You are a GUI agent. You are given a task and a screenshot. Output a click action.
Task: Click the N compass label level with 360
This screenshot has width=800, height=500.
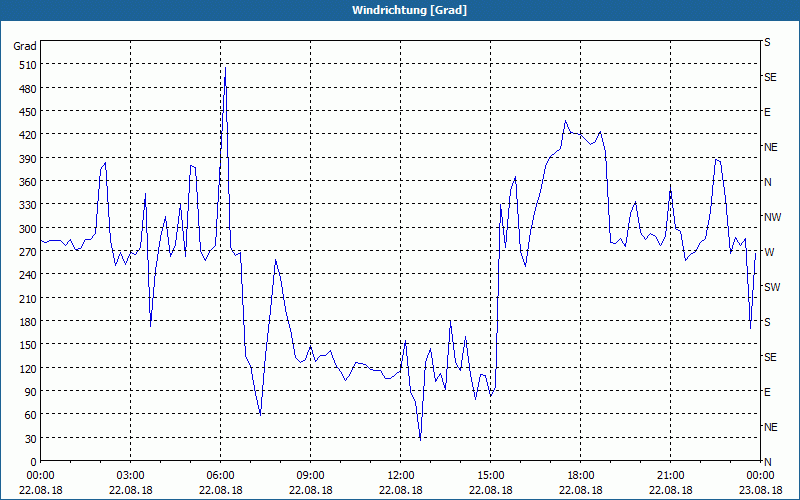(x=767, y=182)
